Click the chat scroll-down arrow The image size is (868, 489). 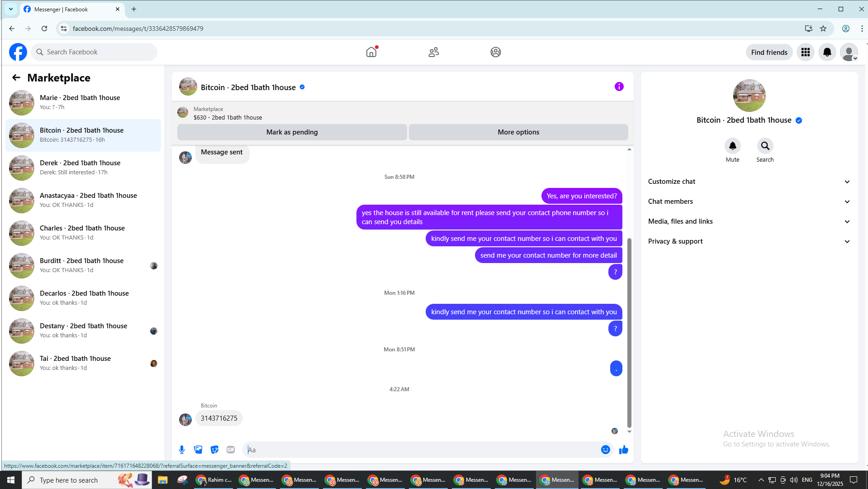629,432
